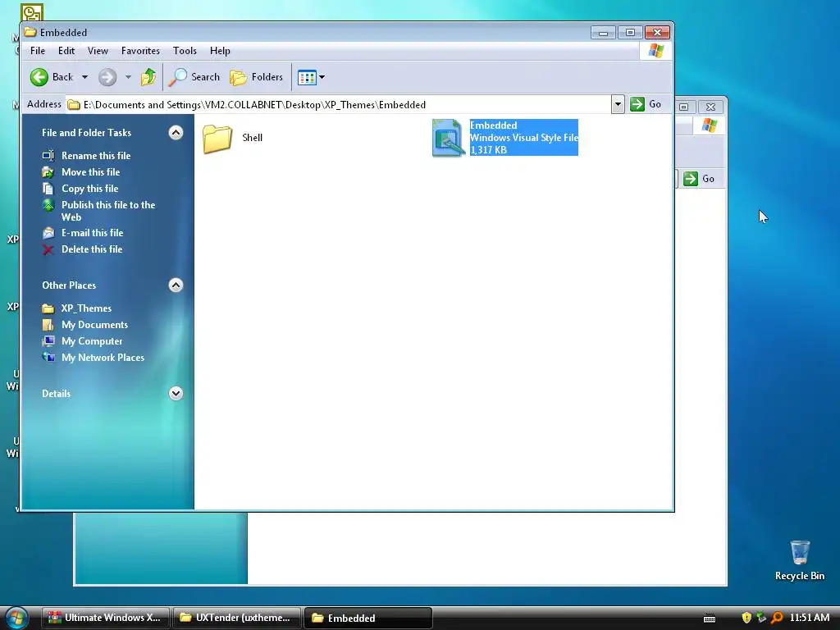Click the magnifier tray icon
Viewport: 840px width, 630px height.
tap(776, 618)
